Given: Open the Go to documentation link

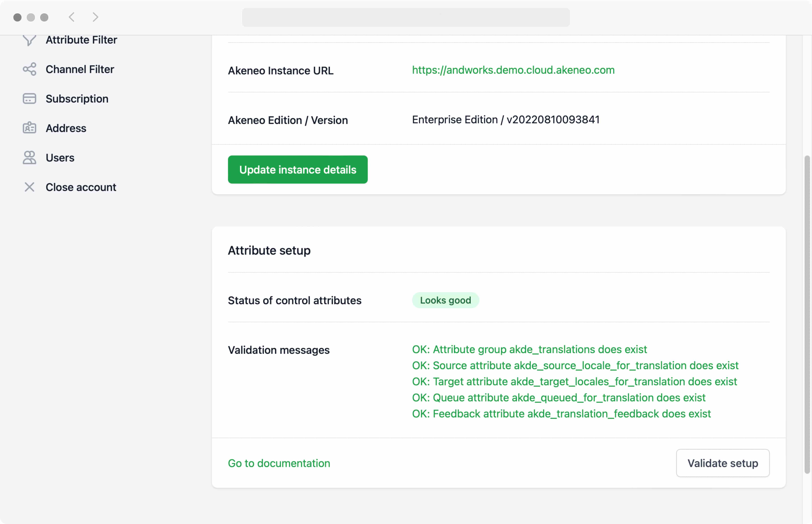Looking at the screenshot, I should pos(279,463).
